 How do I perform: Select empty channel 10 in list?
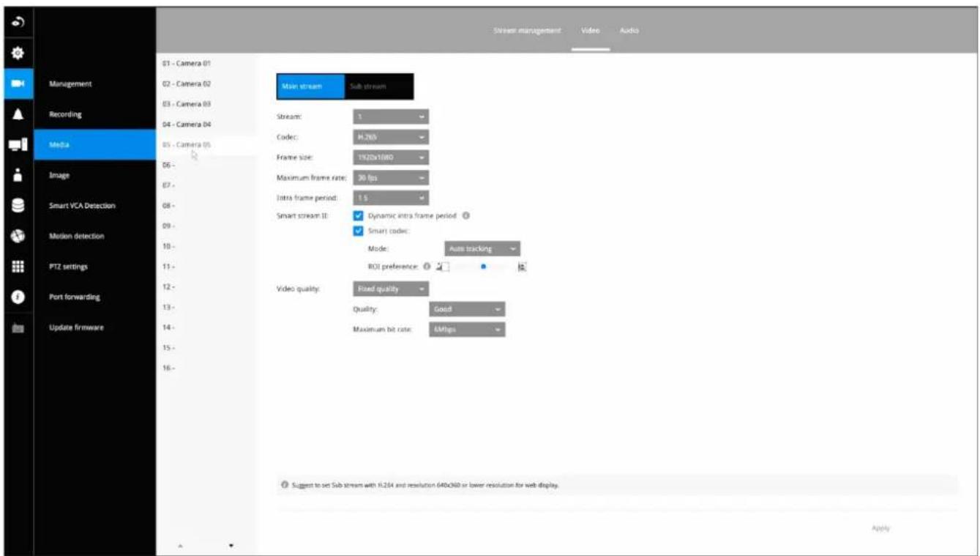point(207,247)
